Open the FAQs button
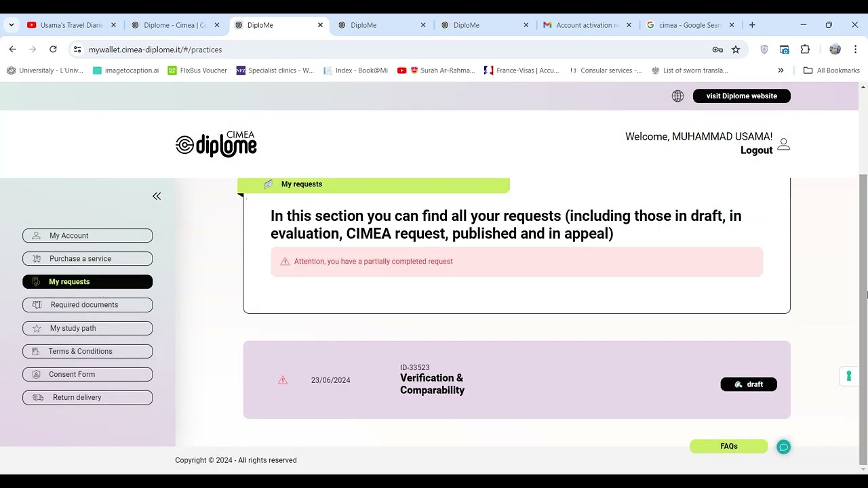Image resolution: width=868 pixels, height=488 pixels. click(x=729, y=446)
